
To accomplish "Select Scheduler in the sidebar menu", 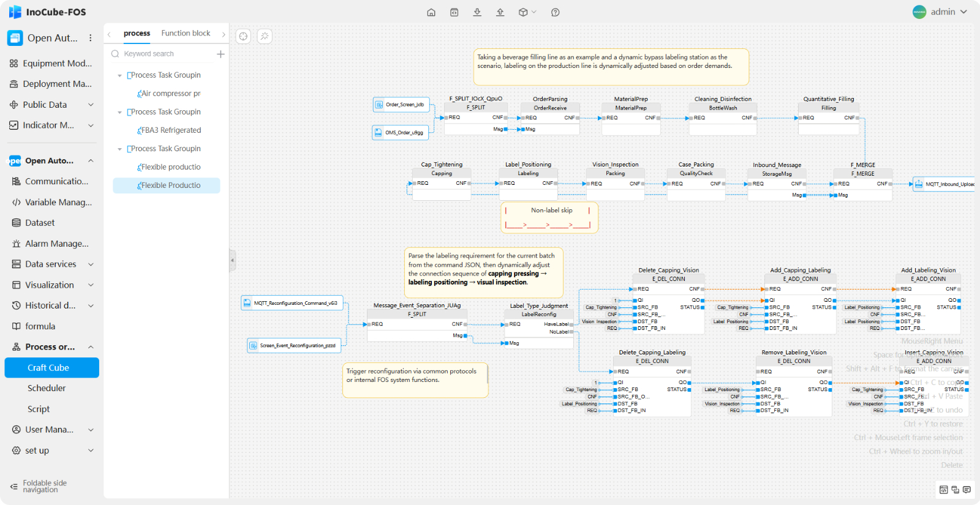I will click(x=47, y=388).
